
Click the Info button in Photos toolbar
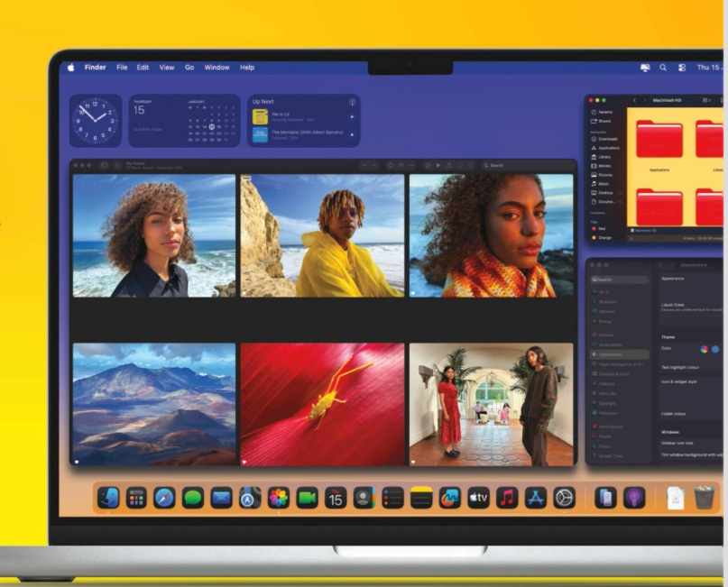(427, 165)
